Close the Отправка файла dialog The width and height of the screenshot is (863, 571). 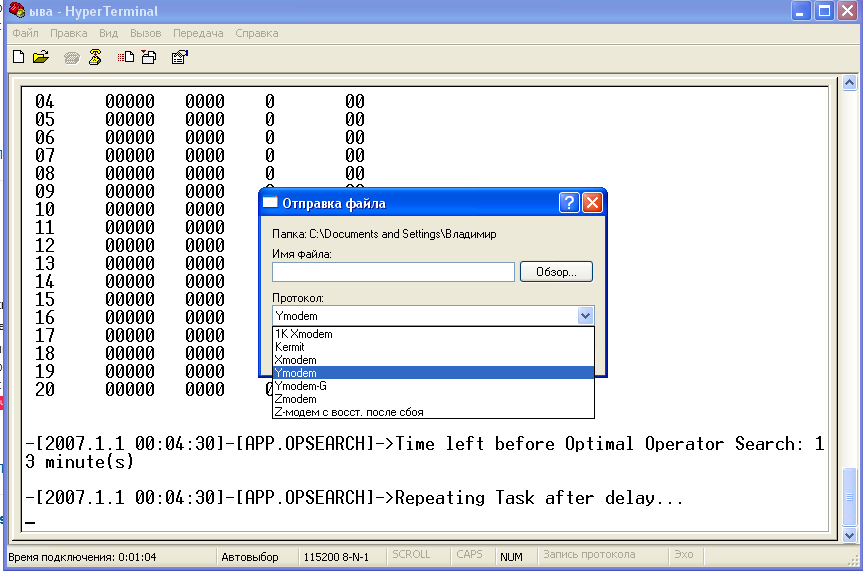pyautogui.click(x=592, y=203)
